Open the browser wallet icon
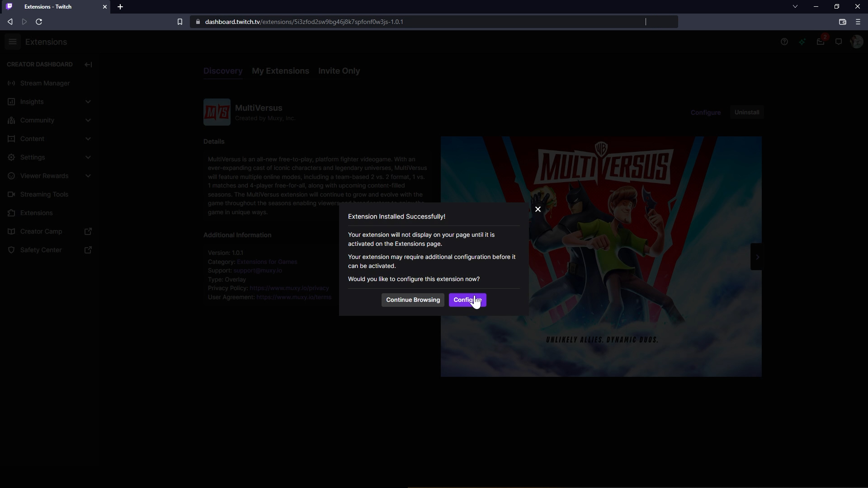The image size is (868, 488). 843,22
